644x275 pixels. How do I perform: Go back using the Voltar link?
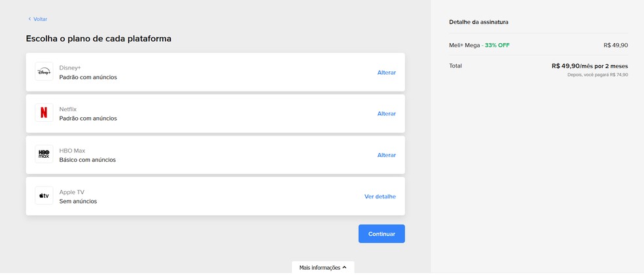(40, 19)
